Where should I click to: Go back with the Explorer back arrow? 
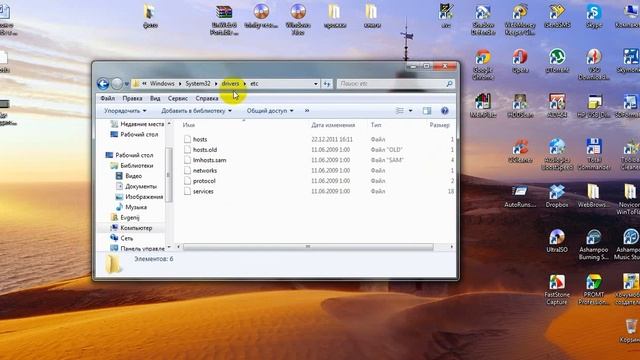[x=103, y=84]
